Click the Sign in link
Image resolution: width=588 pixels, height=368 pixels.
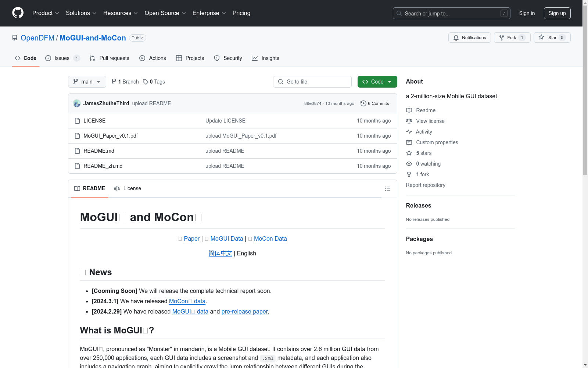coord(527,13)
